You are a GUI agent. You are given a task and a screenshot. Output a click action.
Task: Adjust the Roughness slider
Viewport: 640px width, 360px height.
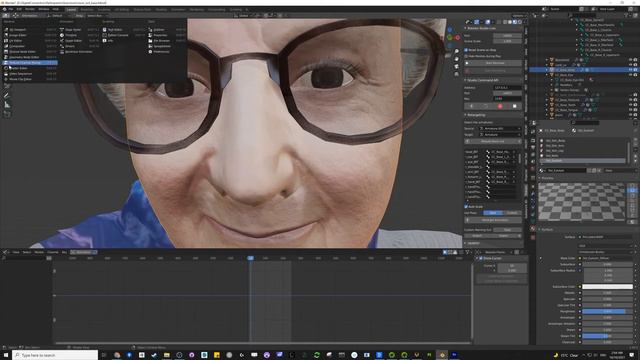click(608, 311)
